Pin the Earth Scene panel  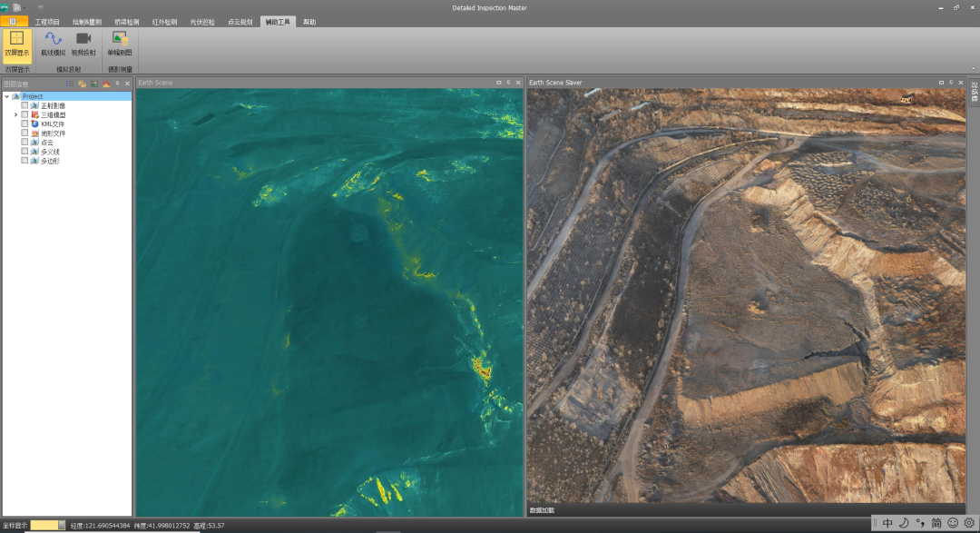coord(508,83)
